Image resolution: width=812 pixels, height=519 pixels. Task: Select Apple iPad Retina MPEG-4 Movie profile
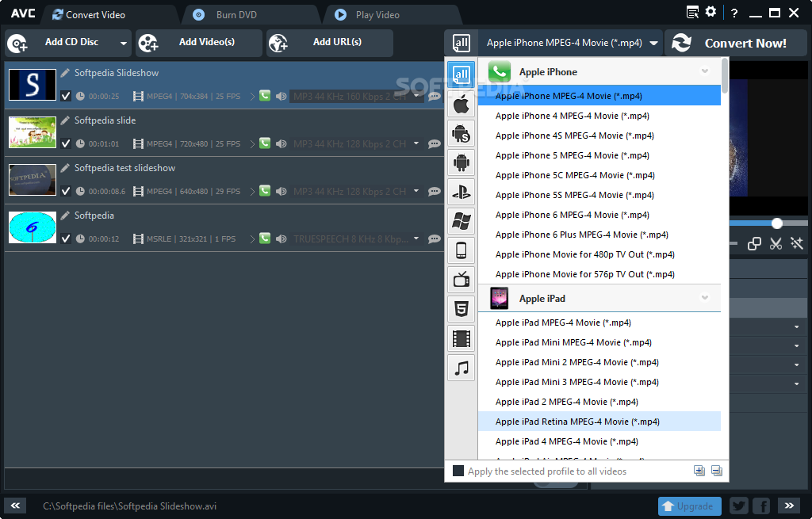coord(599,422)
